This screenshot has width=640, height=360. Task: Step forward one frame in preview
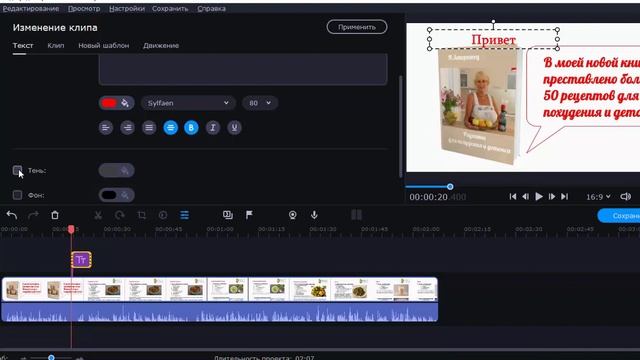point(552,197)
